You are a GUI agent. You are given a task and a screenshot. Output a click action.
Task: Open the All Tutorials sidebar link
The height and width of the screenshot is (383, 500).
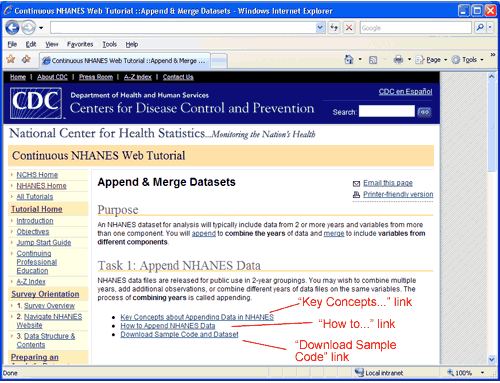pyautogui.click(x=35, y=197)
